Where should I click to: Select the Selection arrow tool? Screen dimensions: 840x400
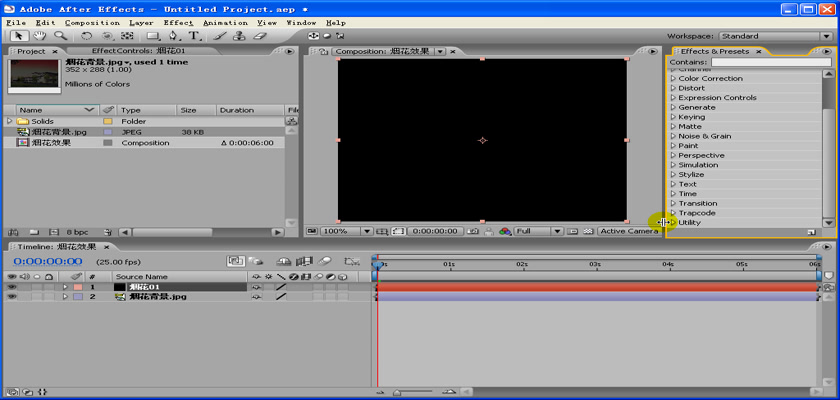click(x=19, y=36)
